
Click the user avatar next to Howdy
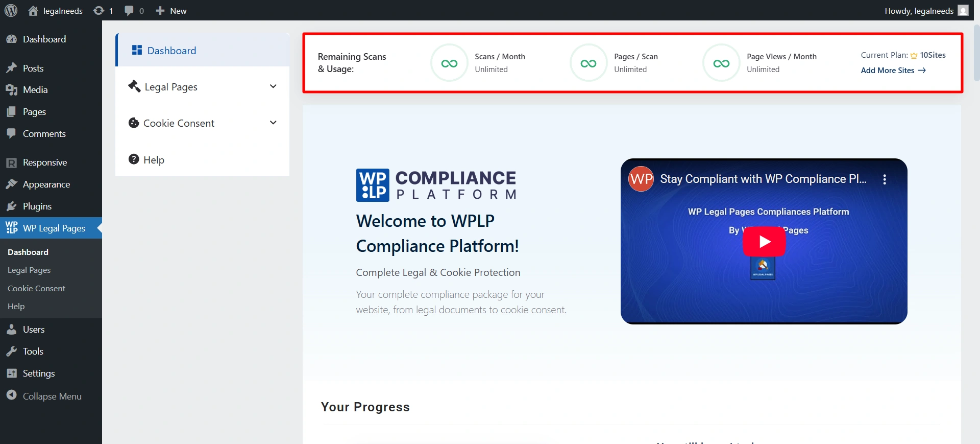tap(963, 11)
